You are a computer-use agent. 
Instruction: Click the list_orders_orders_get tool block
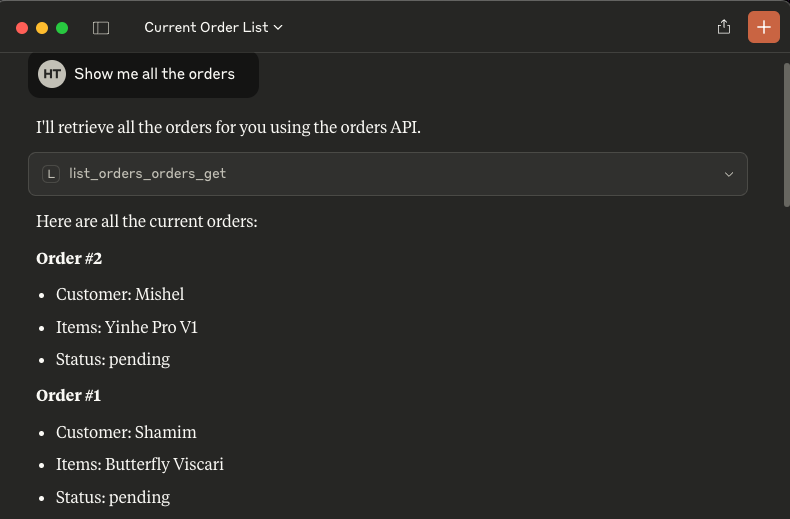(387, 174)
